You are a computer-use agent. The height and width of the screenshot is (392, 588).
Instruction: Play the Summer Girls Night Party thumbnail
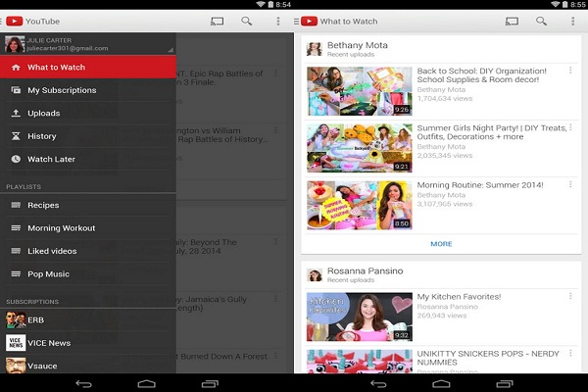tap(360, 148)
